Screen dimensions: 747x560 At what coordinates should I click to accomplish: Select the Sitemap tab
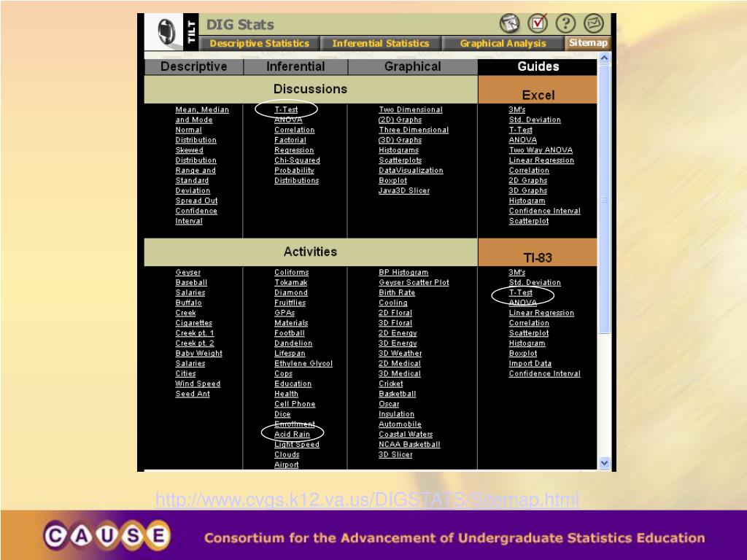point(588,43)
